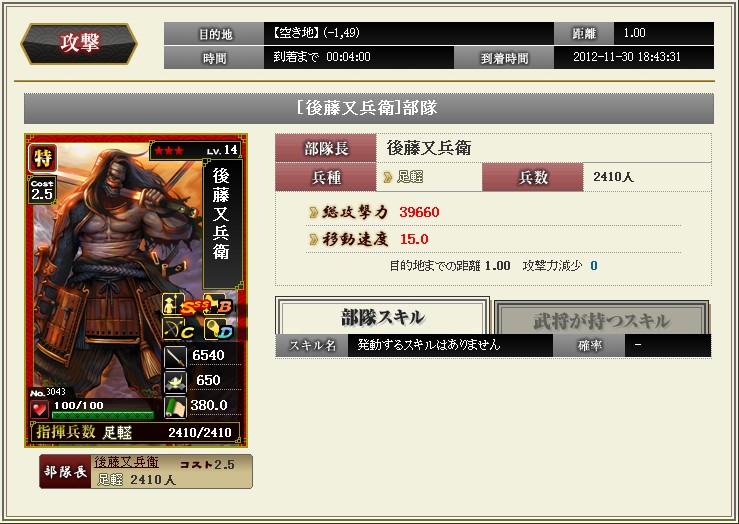739x524 pixels.
Task: Click the helmet defense stat icon
Action: (175, 382)
